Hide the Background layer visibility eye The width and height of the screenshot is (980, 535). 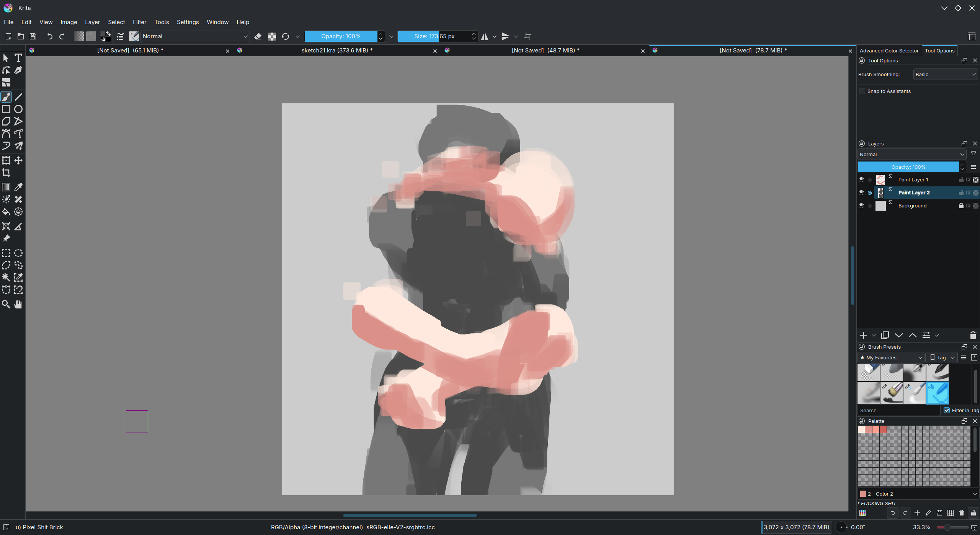861,206
